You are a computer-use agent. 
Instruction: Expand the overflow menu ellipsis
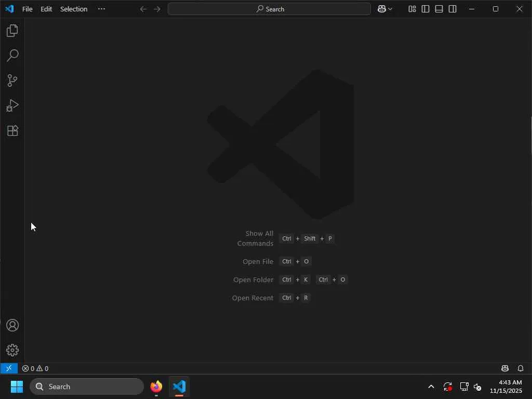pos(101,9)
